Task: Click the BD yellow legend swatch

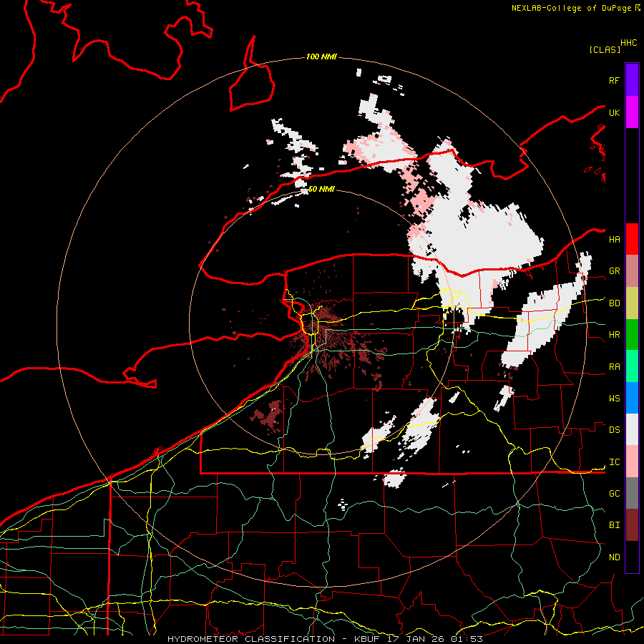Action: point(632,303)
